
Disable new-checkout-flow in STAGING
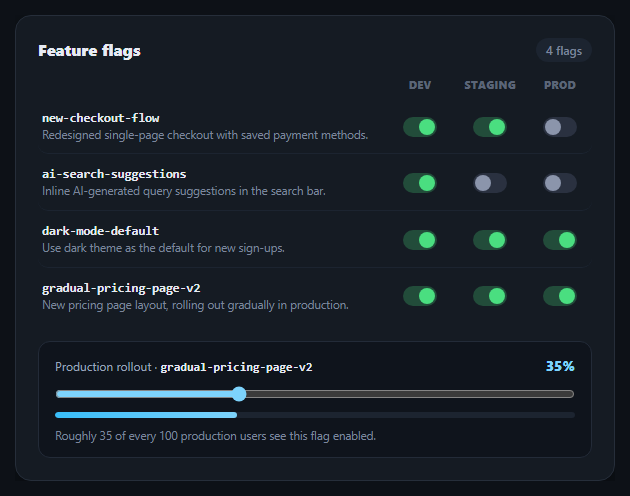[489, 127]
